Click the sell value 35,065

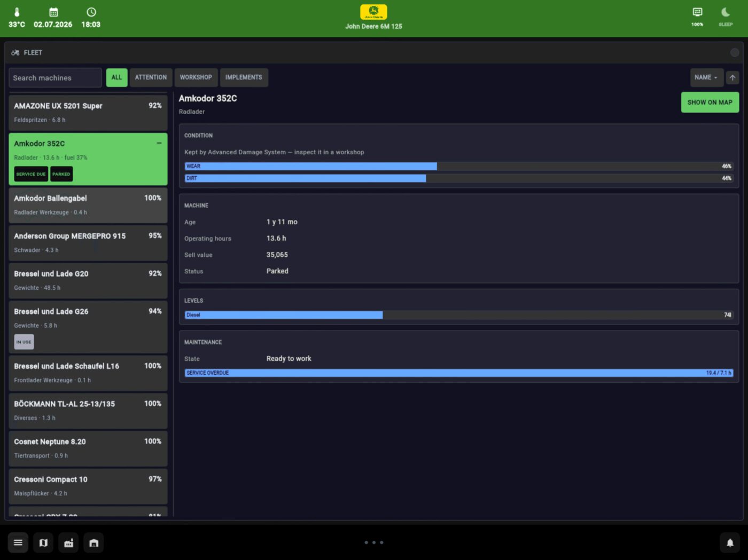(277, 255)
